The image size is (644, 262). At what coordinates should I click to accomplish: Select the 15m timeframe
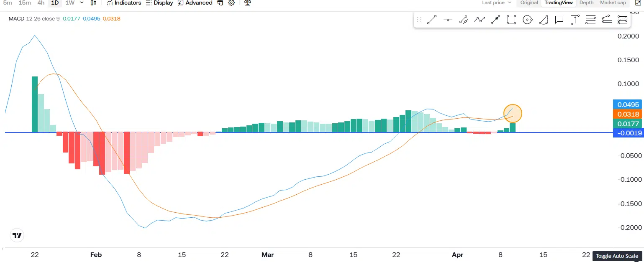tap(25, 3)
